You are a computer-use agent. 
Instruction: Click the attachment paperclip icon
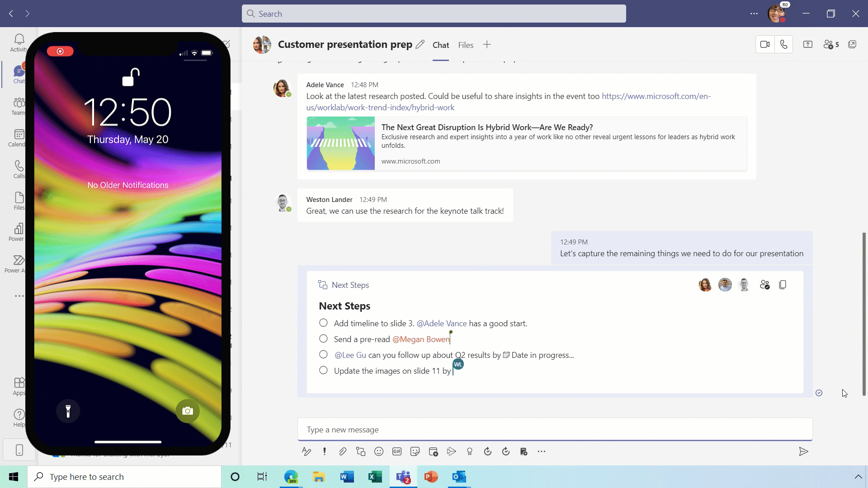click(x=342, y=451)
